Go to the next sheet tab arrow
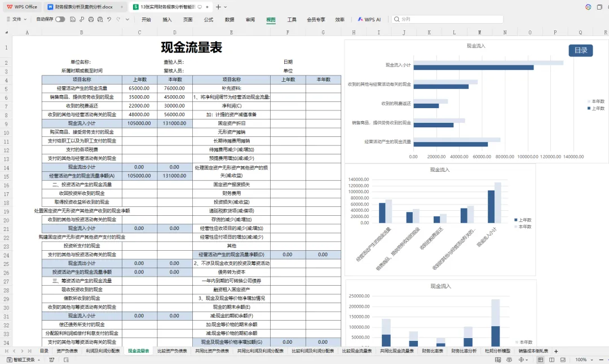Viewport: 609px width, 364px height. point(22,351)
